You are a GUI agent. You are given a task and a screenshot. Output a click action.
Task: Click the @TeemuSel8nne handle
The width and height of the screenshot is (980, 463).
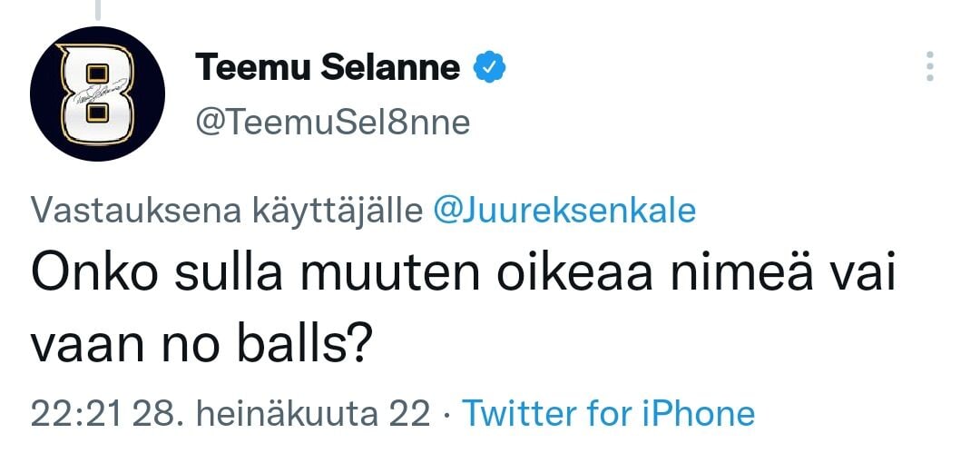333,122
